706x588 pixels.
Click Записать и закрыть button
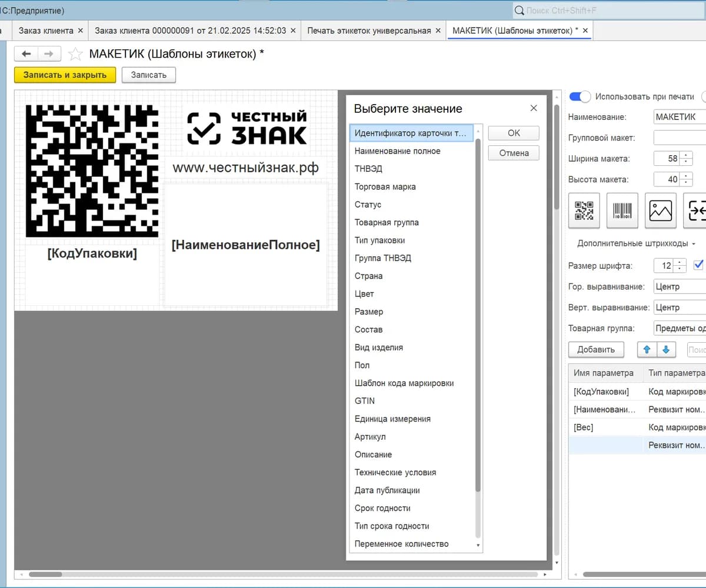65,75
